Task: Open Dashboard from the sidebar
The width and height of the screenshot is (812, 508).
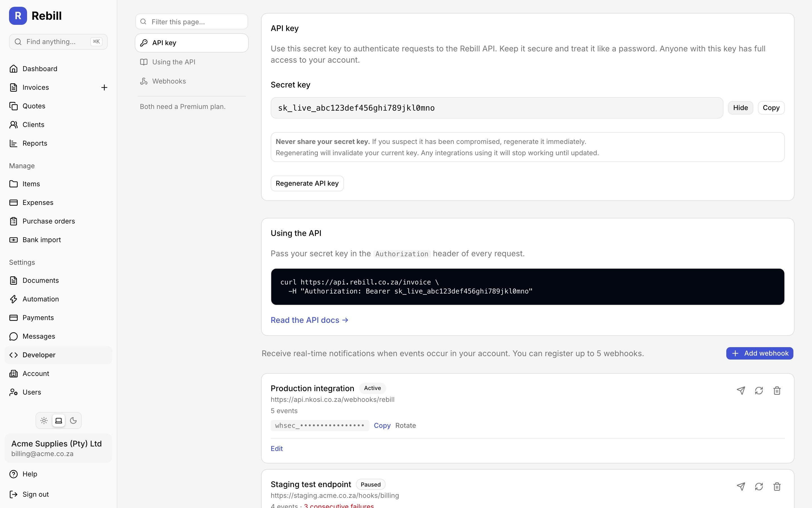Action: [x=58, y=69]
